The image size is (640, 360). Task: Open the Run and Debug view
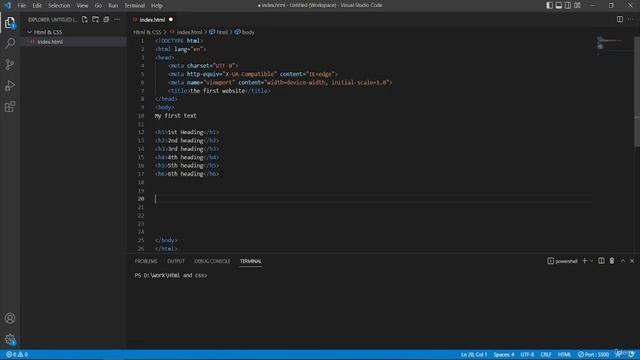[10, 85]
